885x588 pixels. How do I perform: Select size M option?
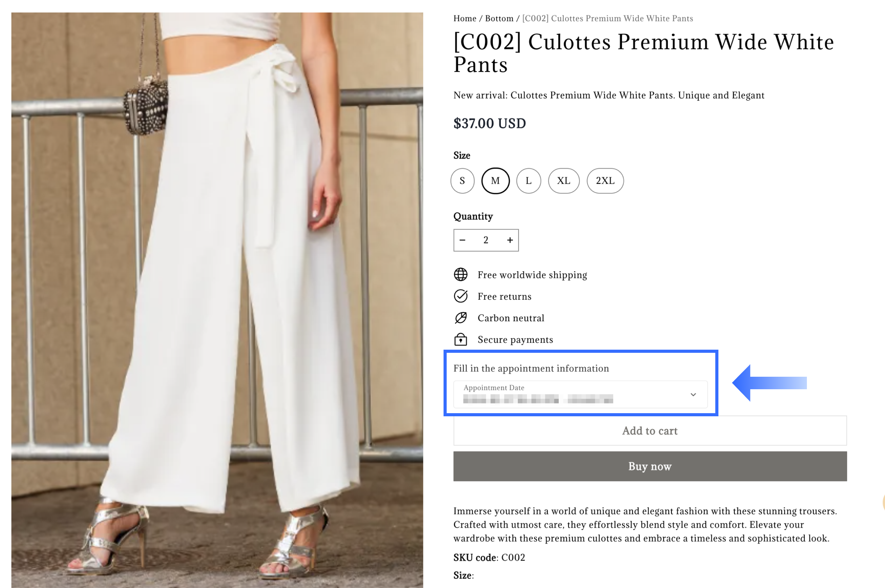point(495,181)
